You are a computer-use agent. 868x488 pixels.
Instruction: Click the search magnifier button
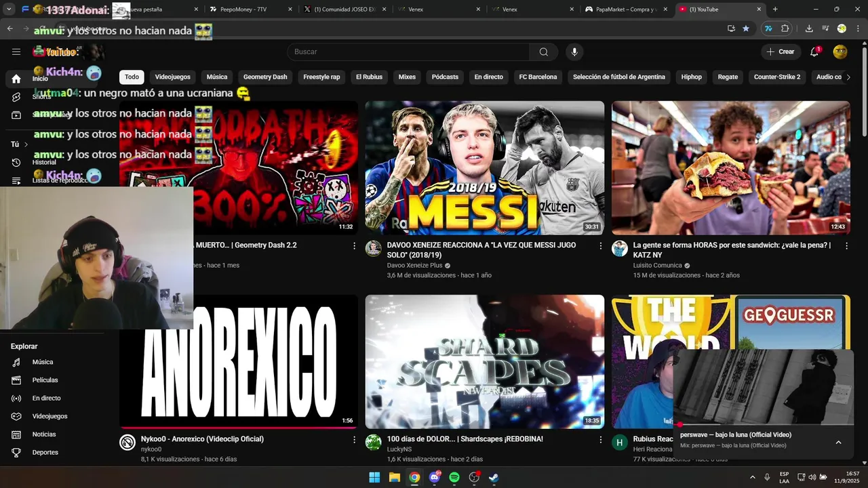pos(544,52)
